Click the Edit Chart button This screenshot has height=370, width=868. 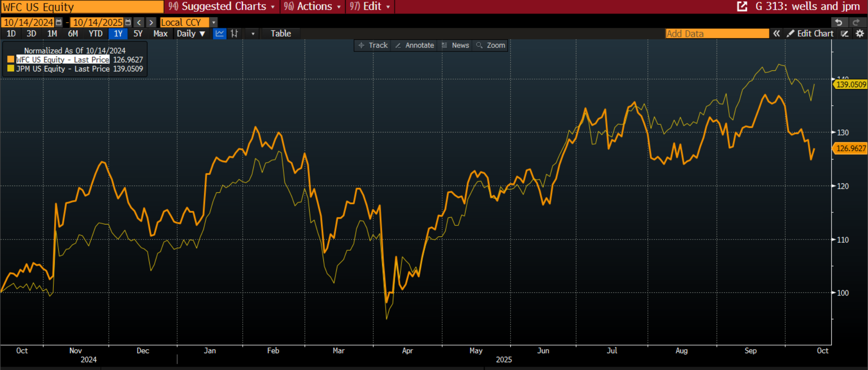tap(810, 33)
